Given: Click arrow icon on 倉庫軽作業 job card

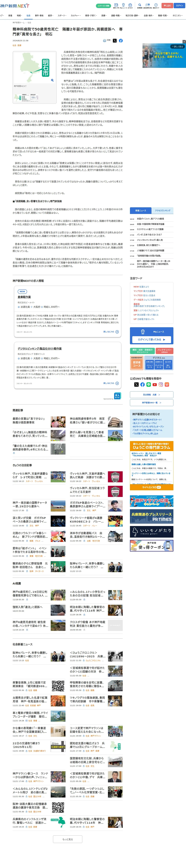Looking at the screenshot, I should click(117, 332).
